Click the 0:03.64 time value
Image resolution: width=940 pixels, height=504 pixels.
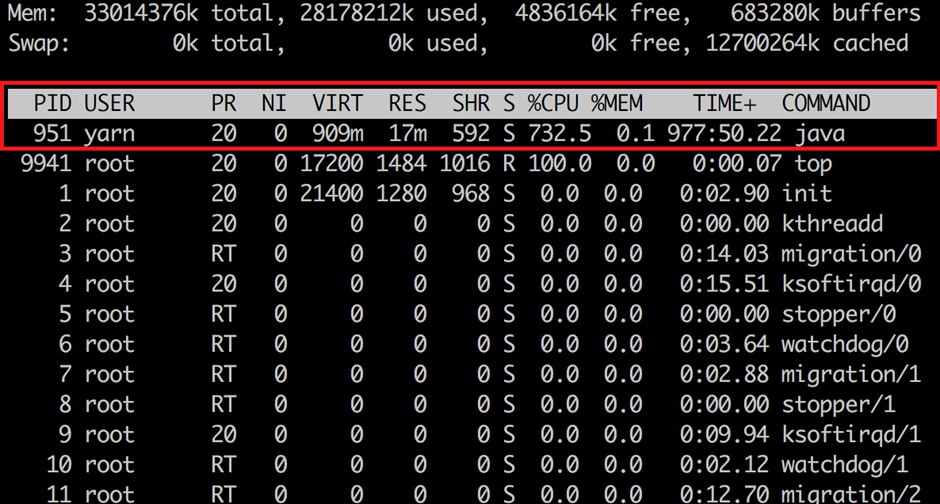click(724, 345)
